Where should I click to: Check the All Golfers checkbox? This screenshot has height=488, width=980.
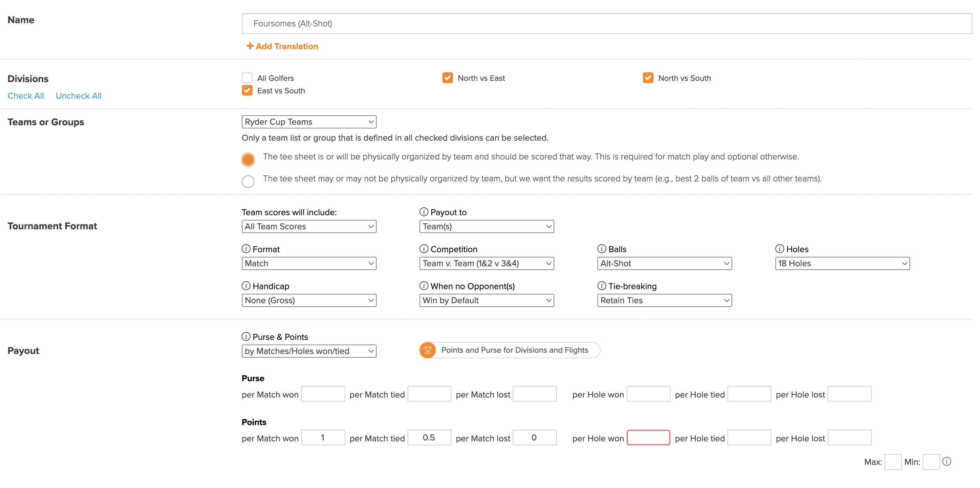point(247,78)
